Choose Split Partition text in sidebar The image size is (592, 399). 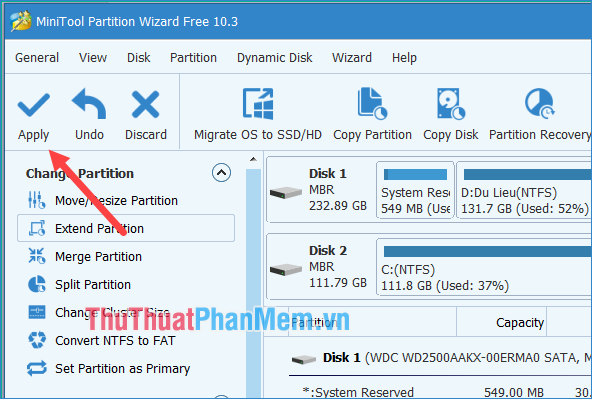(93, 284)
